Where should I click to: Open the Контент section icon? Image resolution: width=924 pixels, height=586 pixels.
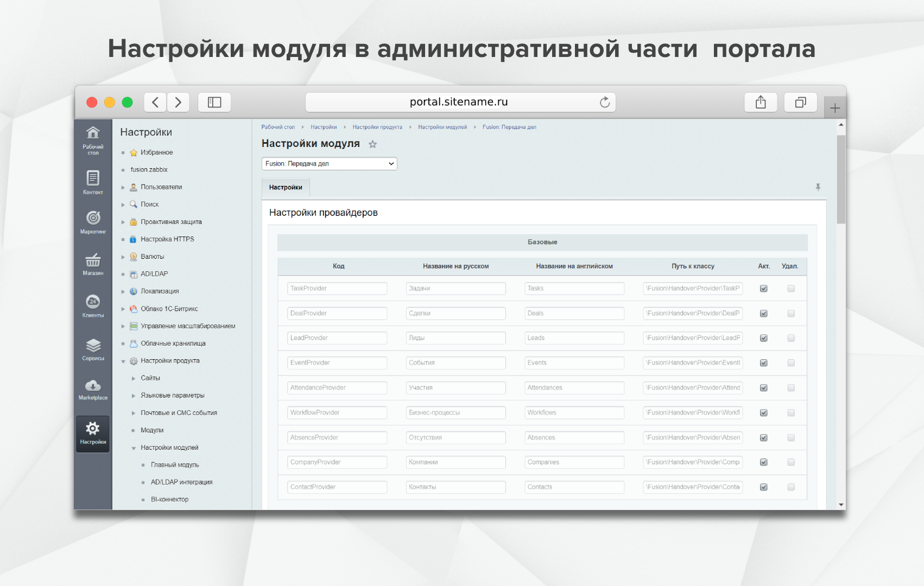pos(93,182)
